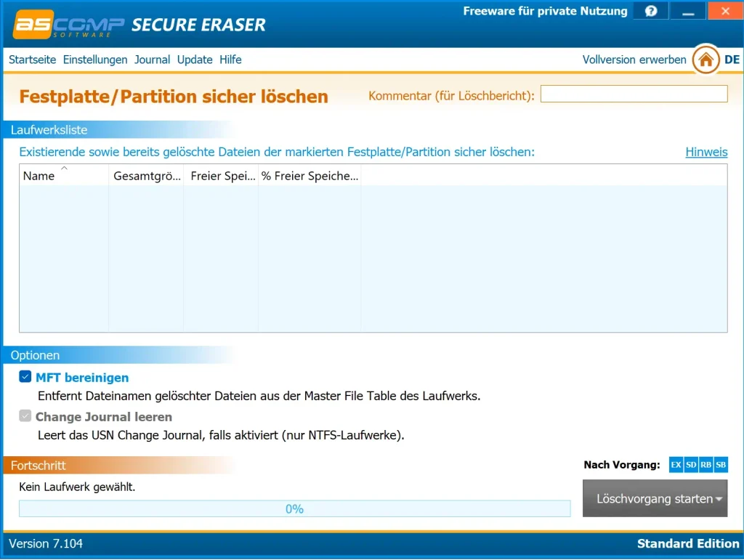Viewport: 744px width, 560px height.
Task: Select the SD after-process icon
Action: (691, 465)
